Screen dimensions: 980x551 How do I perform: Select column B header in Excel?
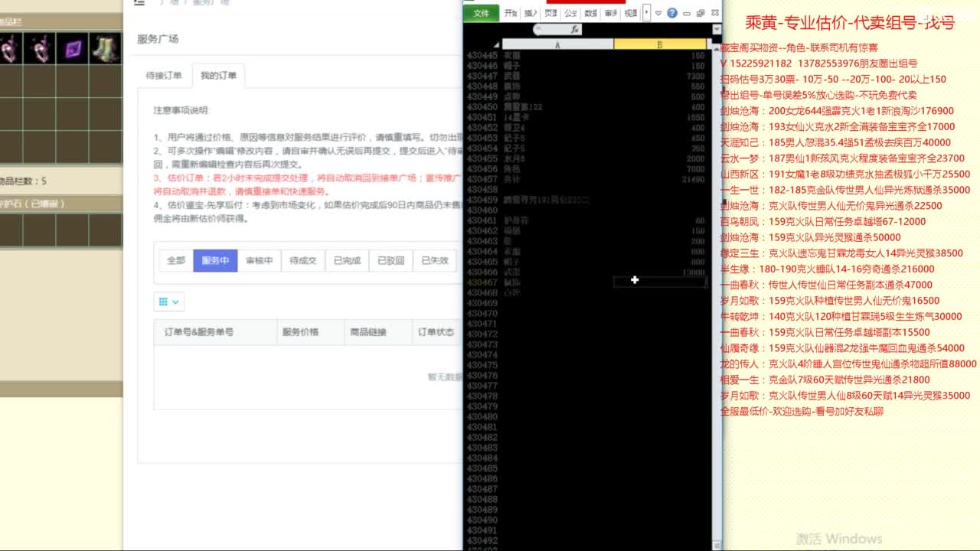660,44
